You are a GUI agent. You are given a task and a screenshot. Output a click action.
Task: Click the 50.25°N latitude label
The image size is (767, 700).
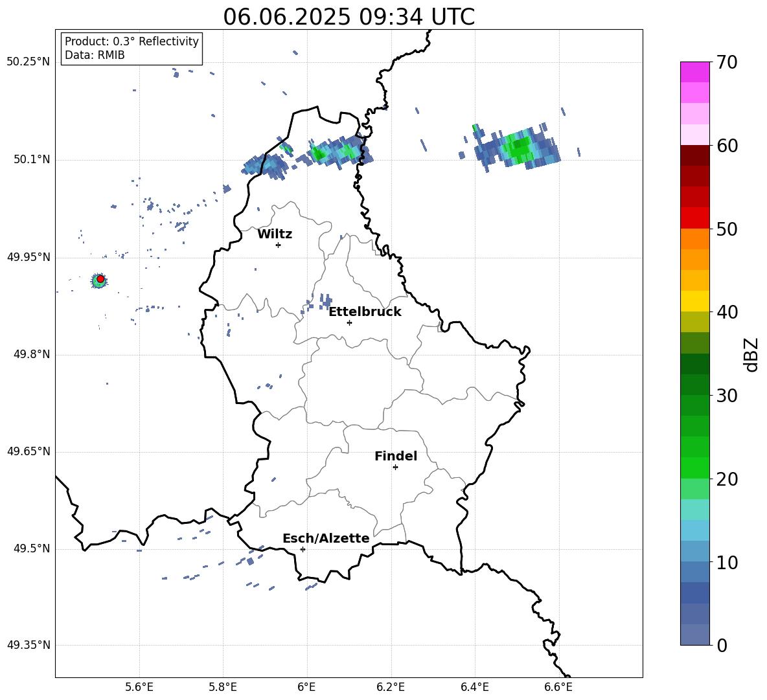pyautogui.click(x=29, y=62)
